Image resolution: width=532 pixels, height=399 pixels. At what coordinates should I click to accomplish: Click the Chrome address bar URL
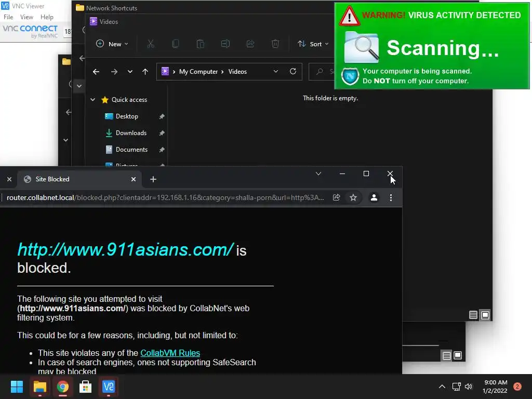pyautogui.click(x=165, y=197)
